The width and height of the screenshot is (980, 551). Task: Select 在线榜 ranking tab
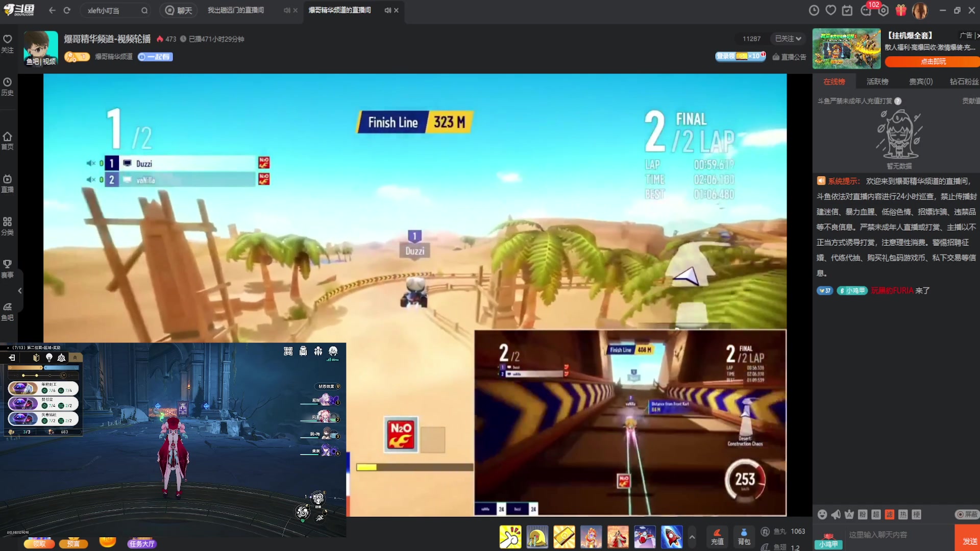pyautogui.click(x=834, y=82)
